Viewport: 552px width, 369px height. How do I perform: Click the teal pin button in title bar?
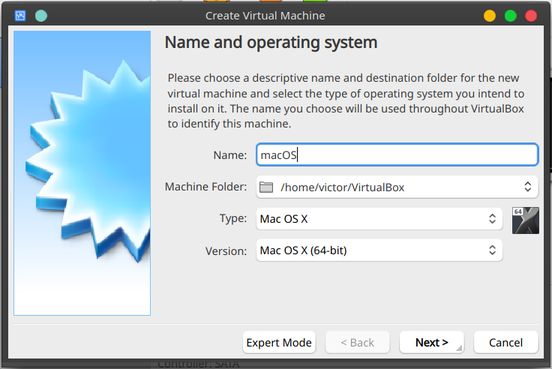click(x=41, y=16)
